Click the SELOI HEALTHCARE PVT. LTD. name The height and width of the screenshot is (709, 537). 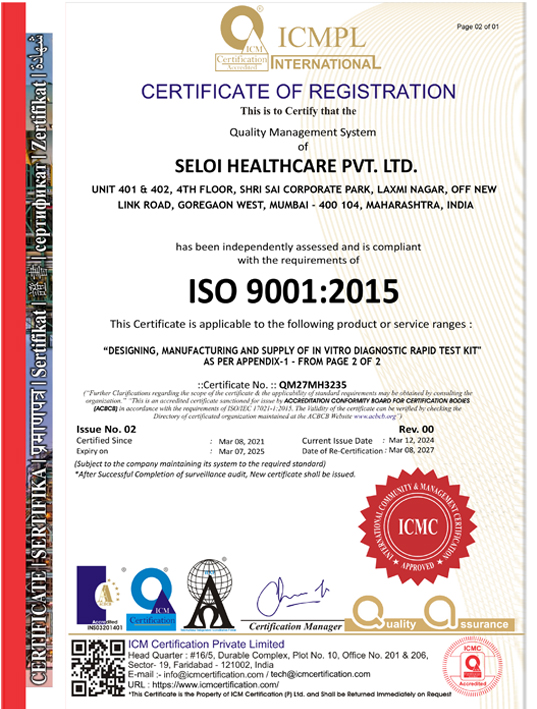pyautogui.click(x=296, y=166)
